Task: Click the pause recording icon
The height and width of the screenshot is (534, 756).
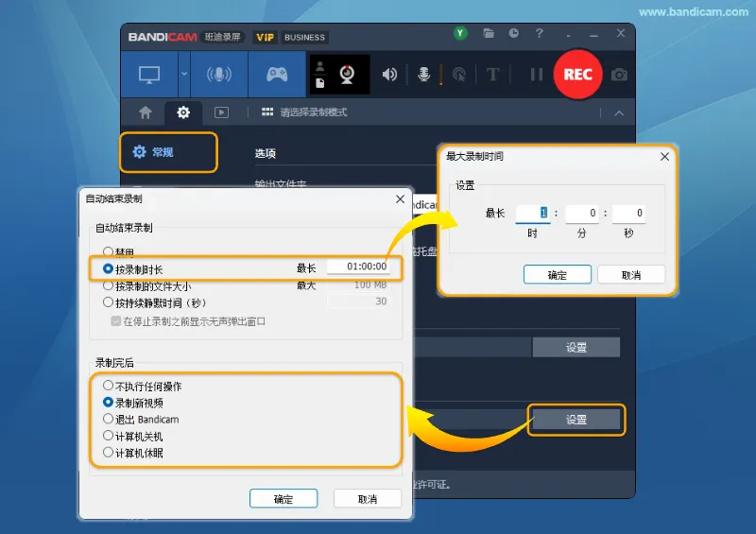Action: (537, 75)
